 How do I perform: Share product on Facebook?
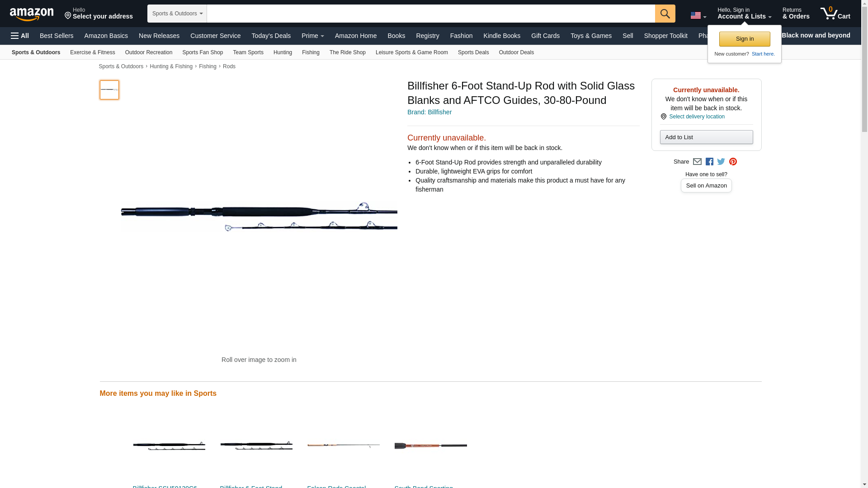(x=709, y=162)
